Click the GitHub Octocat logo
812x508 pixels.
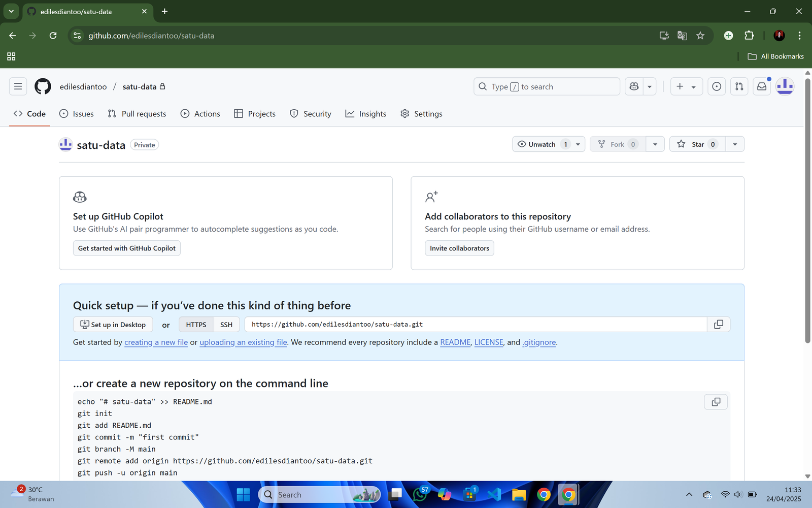click(x=43, y=86)
